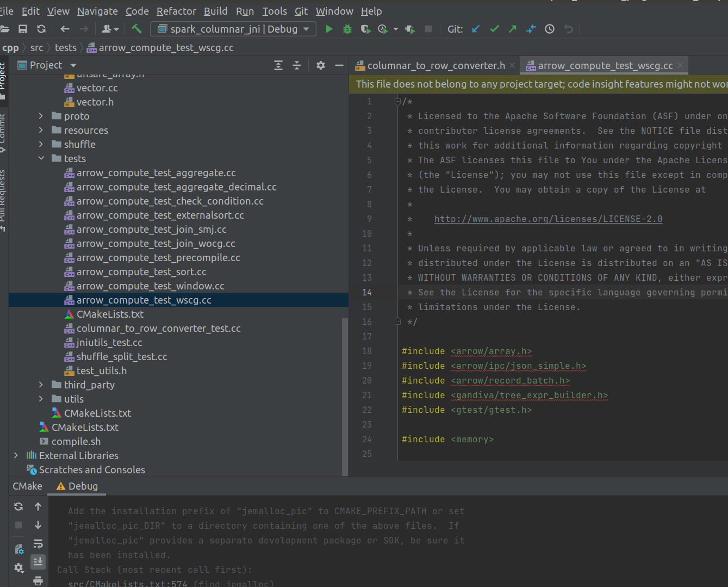
Task: Show Git history using the clock icon
Action: [x=549, y=28]
